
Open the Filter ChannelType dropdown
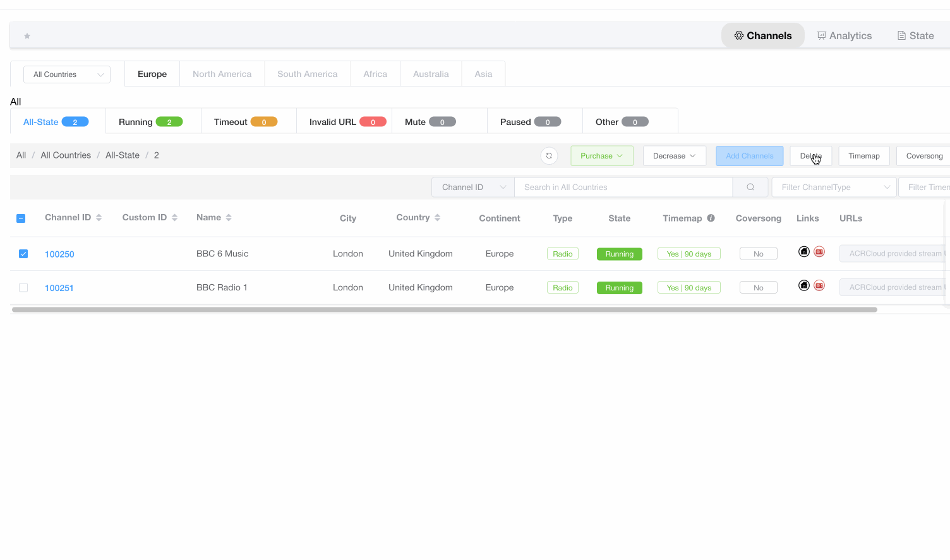pyautogui.click(x=834, y=188)
